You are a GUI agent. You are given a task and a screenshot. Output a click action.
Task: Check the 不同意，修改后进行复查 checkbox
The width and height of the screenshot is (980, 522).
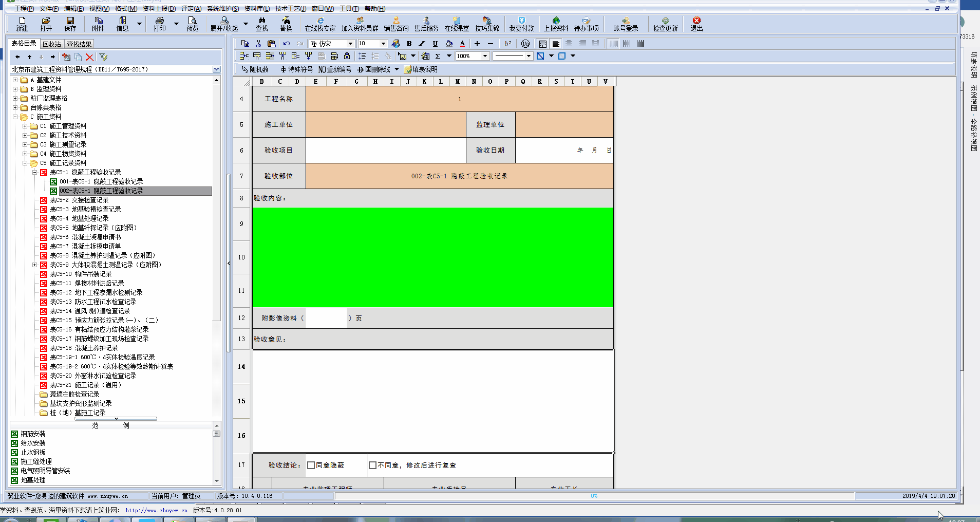(x=372, y=465)
